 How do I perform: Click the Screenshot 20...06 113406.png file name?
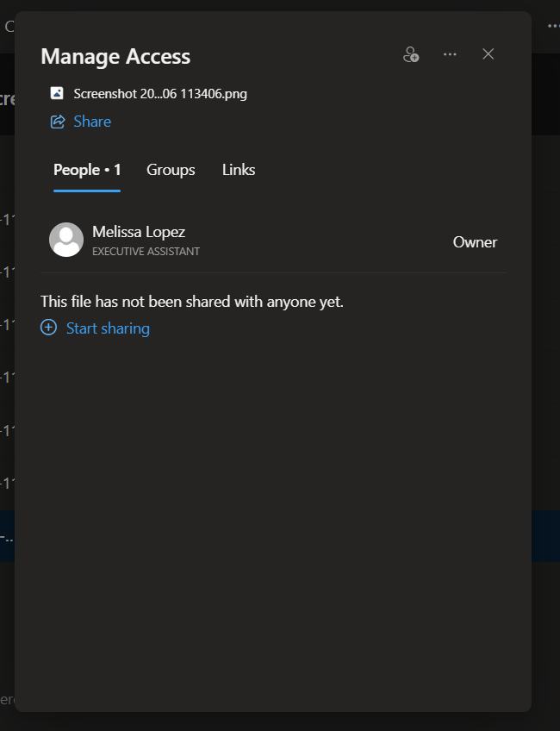[160, 93]
